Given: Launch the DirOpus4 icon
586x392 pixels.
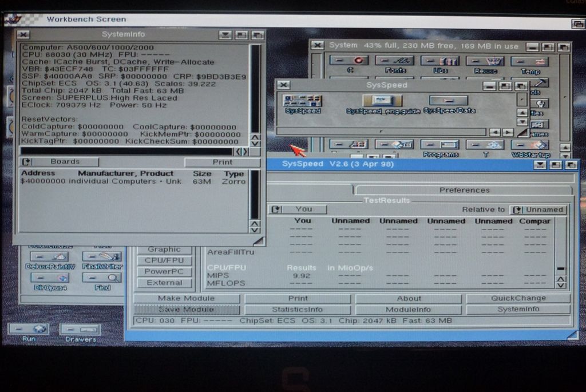Looking at the screenshot, I should pyautogui.click(x=50, y=278).
